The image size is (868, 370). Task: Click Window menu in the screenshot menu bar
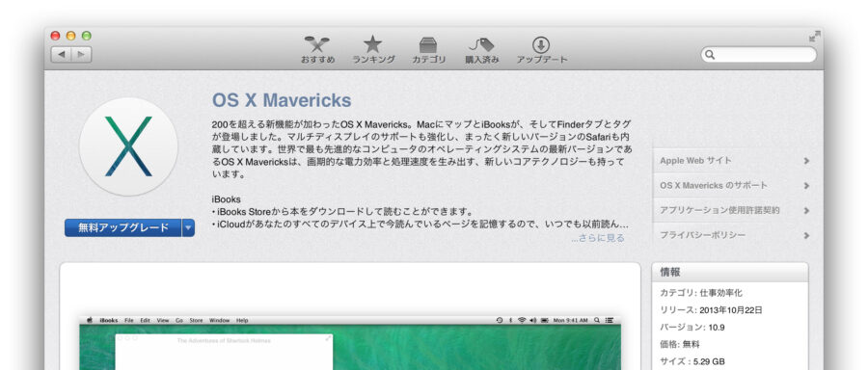pyautogui.click(x=219, y=320)
